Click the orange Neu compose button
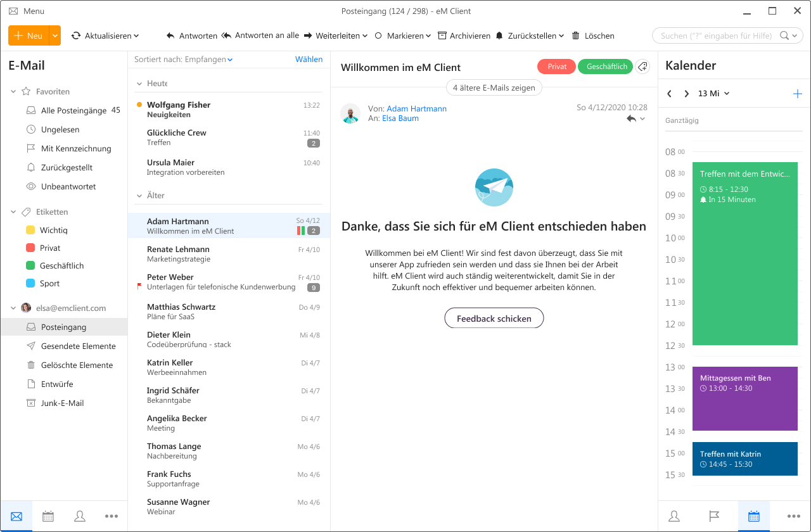The width and height of the screenshot is (811, 532). [x=29, y=35]
